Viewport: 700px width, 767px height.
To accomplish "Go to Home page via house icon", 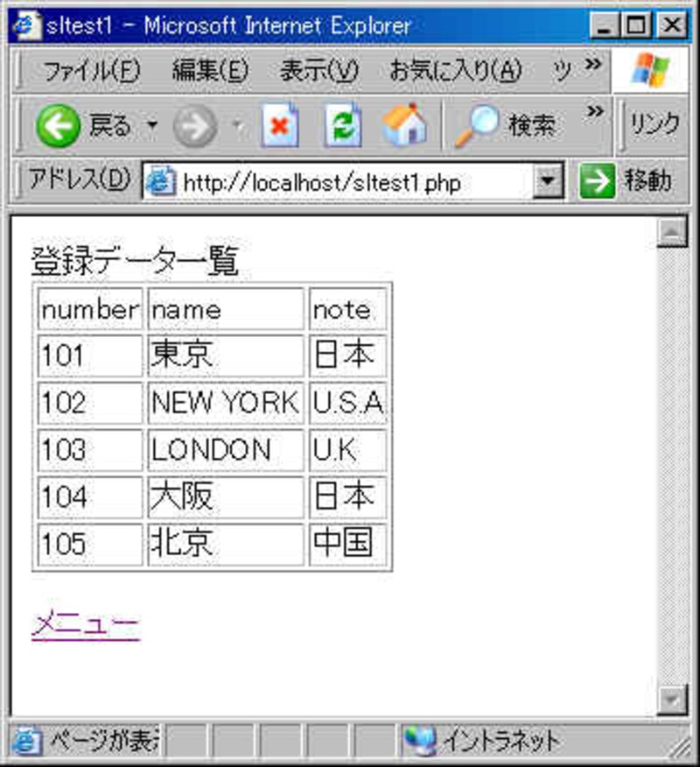I will 404,125.
